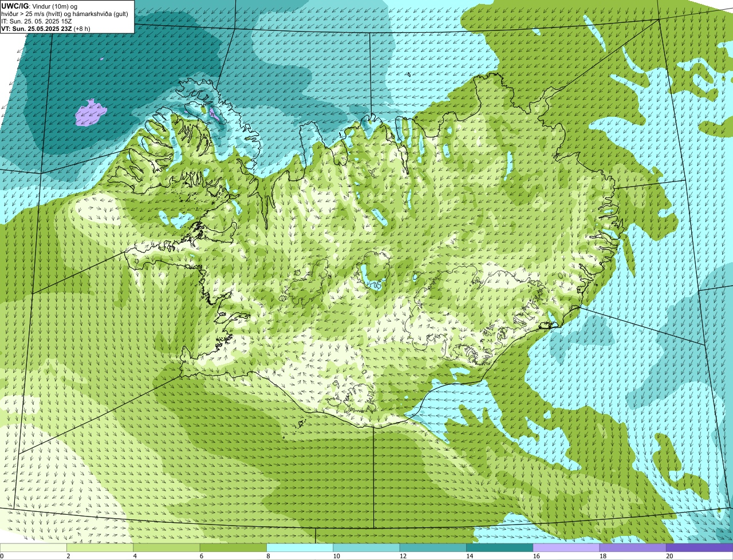Viewport: 733px width, 560px height.
Task: Click the valid time "VT: Sun. 25.05.2025 23Z (+8 h)"
Action: click(x=46, y=28)
